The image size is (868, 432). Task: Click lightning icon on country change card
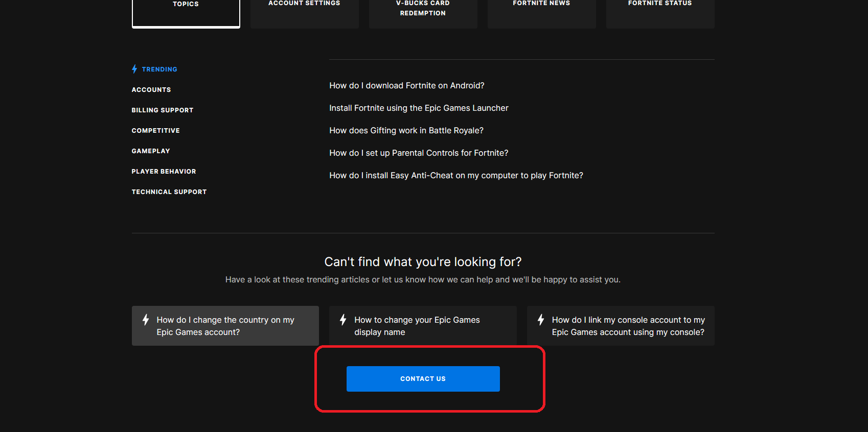point(146,320)
